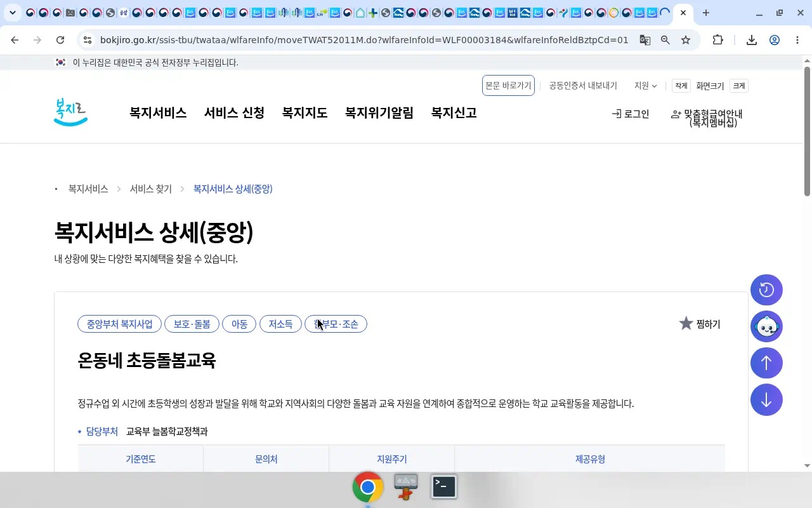Open the 복지서비스 main menu
Screen dimensions: 812x508
pos(158,113)
